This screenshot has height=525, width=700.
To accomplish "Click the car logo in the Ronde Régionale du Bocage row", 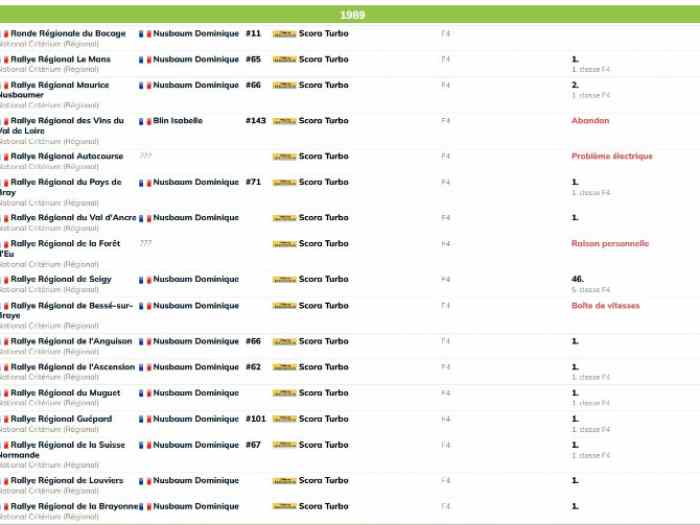I will [284, 34].
